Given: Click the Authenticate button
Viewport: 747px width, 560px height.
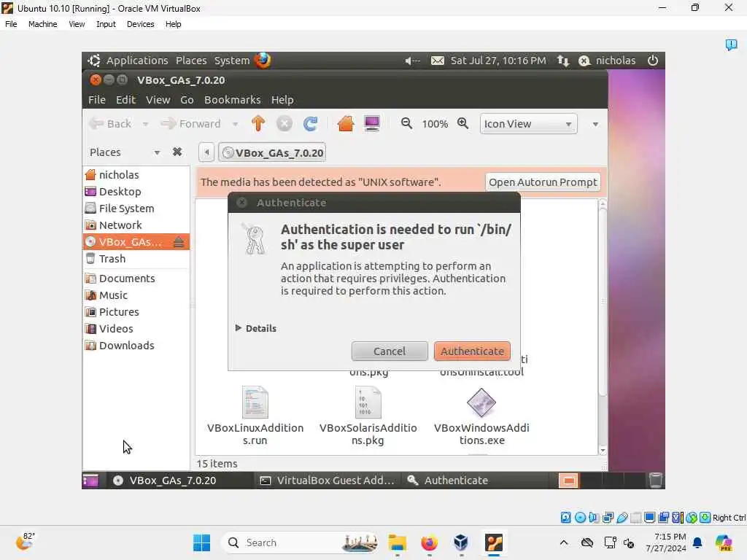Looking at the screenshot, I should pyautogui.click(x=472, y=351).
